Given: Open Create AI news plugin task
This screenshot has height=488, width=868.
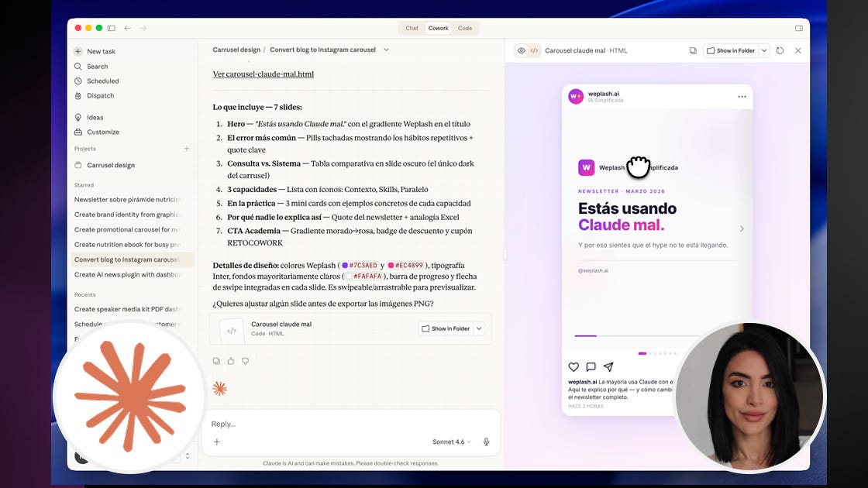Looking at the screenshot, I should click(x=127, y=274).
